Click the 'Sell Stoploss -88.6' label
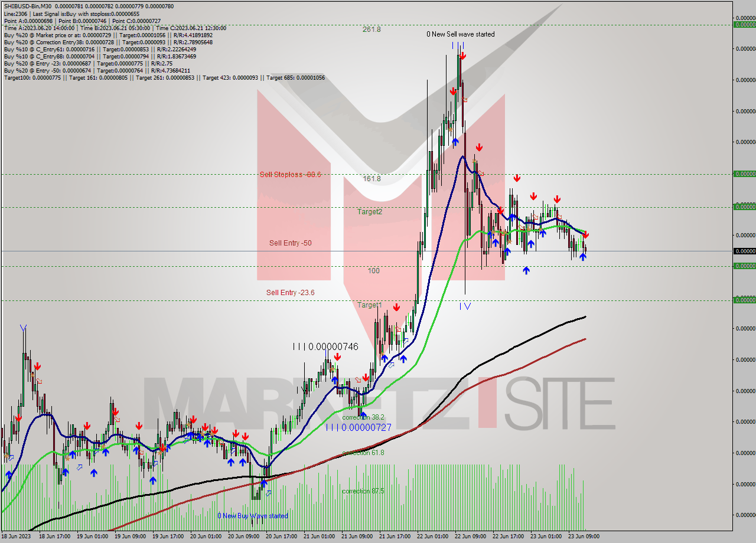 pyautogui.click(x=290, y=175)
